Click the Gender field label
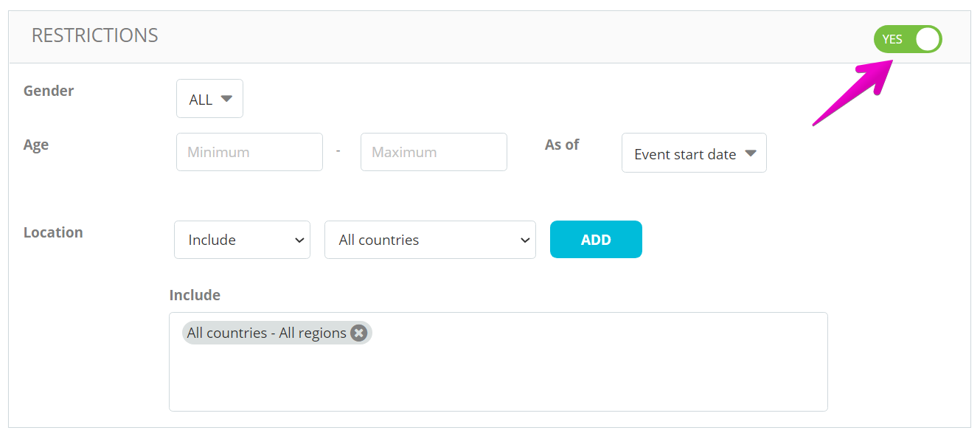This screenshot has height=433, width=980. click(x=49, y=91)
